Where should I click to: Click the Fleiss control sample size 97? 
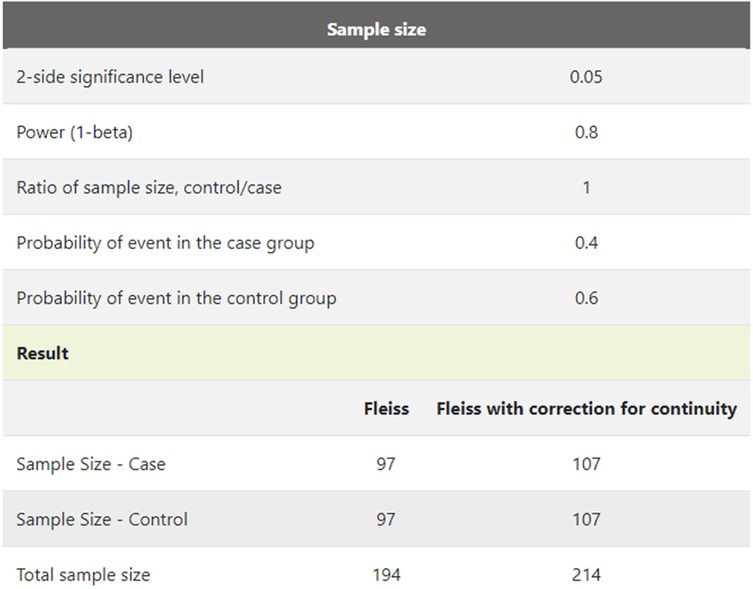click(386, 519)
